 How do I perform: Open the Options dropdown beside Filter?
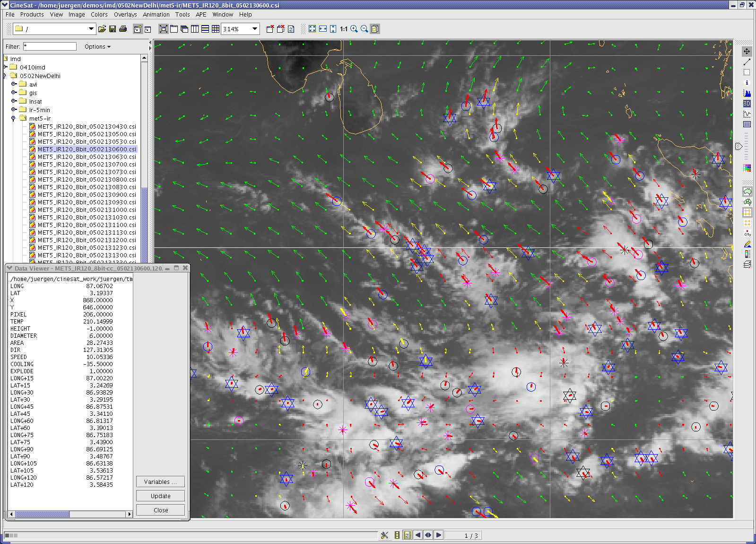tap(97, 47)
